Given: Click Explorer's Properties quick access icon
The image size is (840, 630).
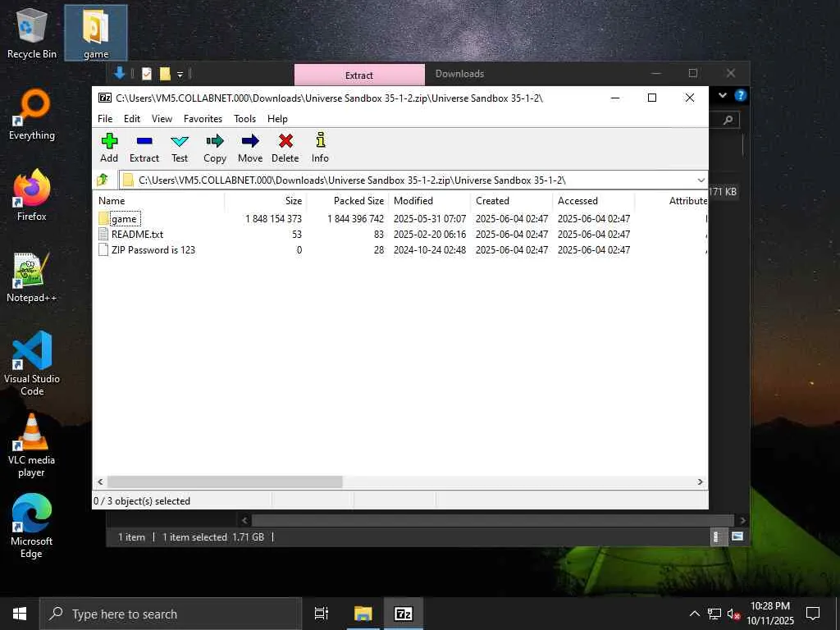Looking at the screenshot, I should click(147, 73).
